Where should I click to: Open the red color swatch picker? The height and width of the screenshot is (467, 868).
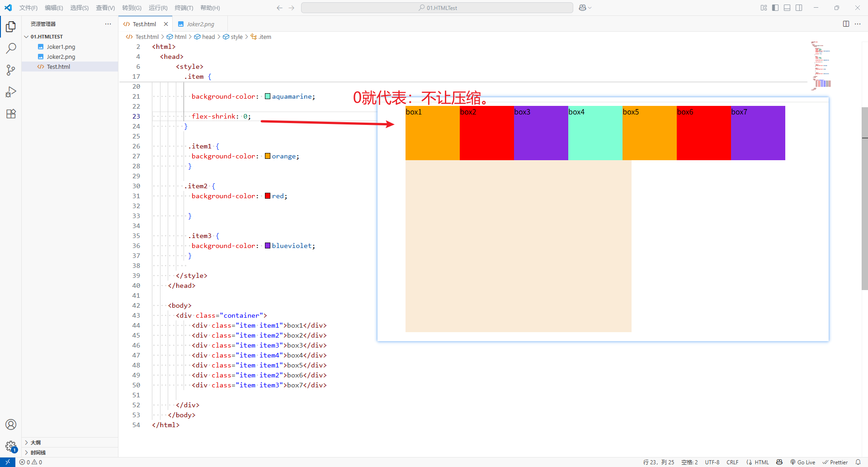tap(268, 196)
